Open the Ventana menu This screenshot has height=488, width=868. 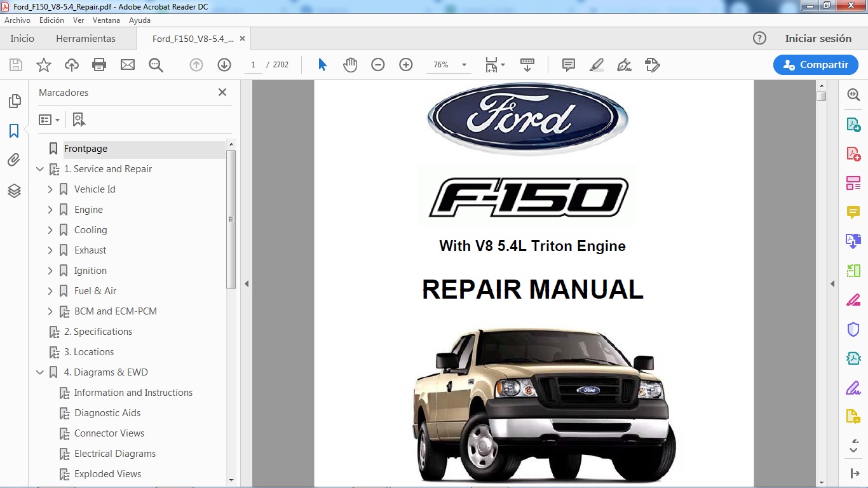106,20
